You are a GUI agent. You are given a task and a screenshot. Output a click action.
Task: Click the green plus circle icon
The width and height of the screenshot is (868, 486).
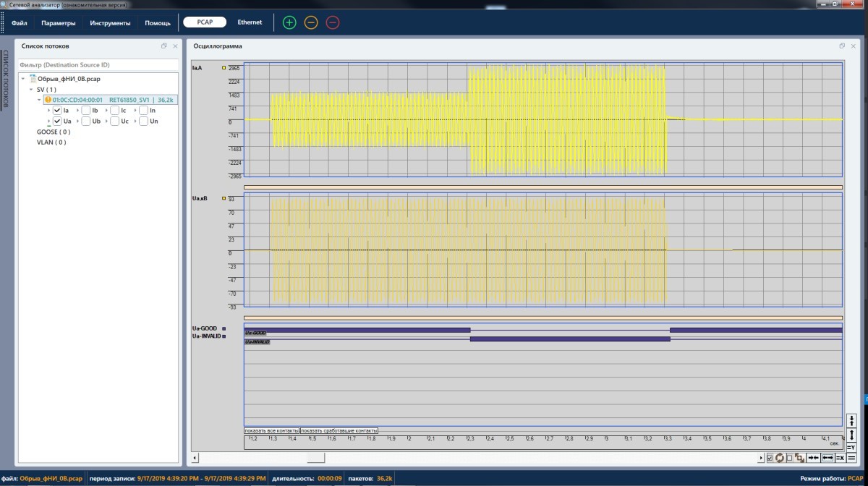coord(289,22)
